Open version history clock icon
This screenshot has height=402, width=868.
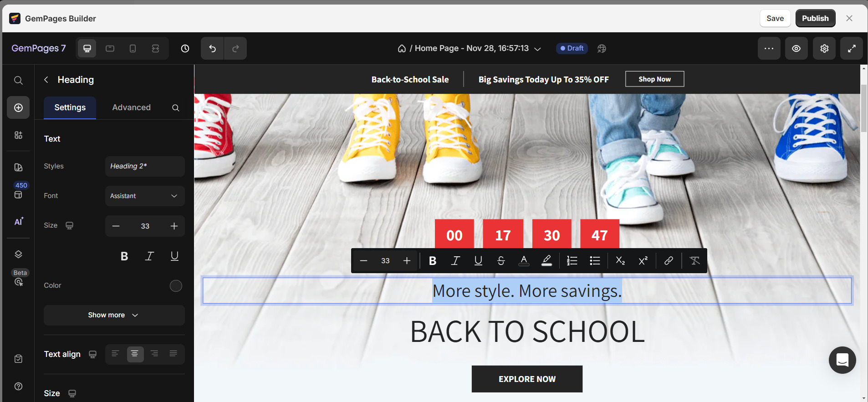[185, 48]
